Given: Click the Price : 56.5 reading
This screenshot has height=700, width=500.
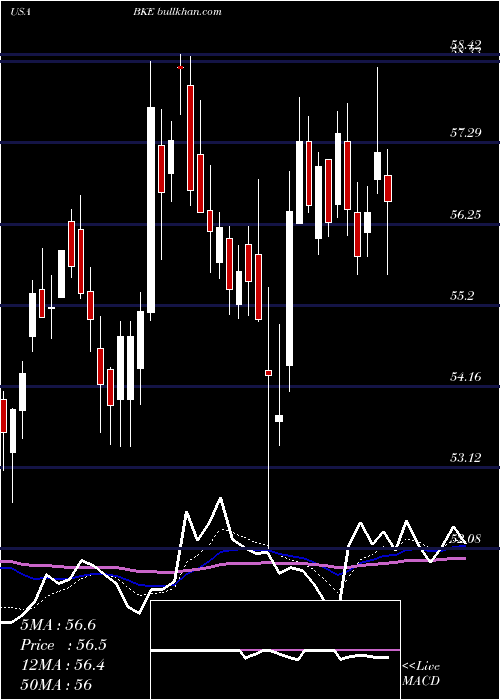Looking at the screenshot, I should click(64, 645).
